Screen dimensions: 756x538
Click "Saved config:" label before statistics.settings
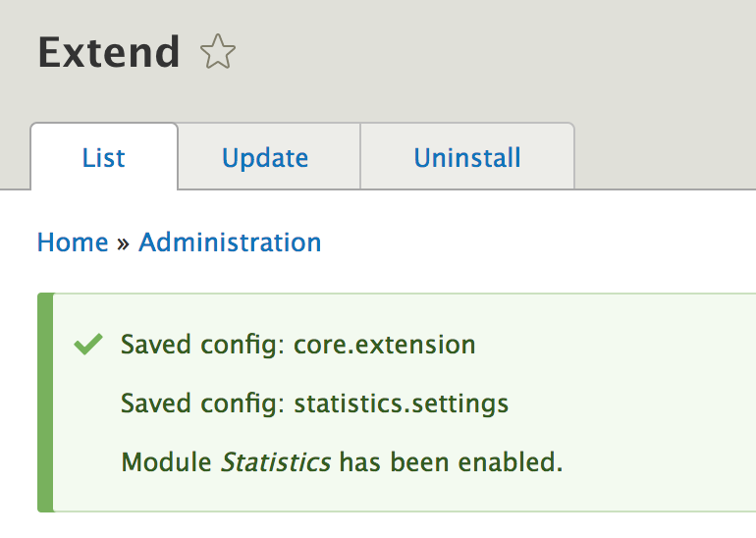coord(203,403)
